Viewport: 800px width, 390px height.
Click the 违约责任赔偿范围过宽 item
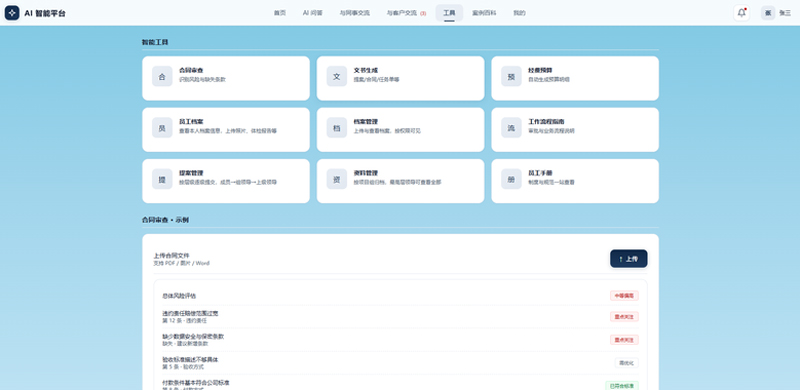tap(190, 313)
